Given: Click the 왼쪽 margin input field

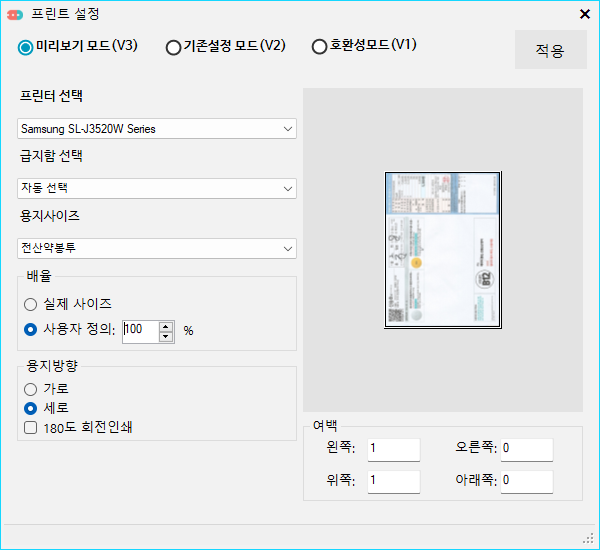Looking at the screenshot, I should tap(393, 449).
